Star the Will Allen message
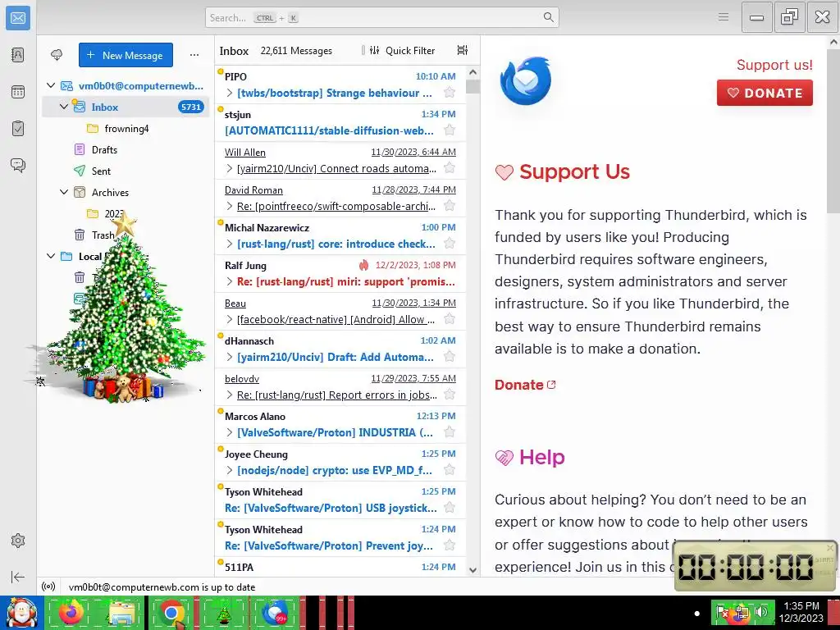The width and height of the screenshot is (840, 630). pos(450,168)
